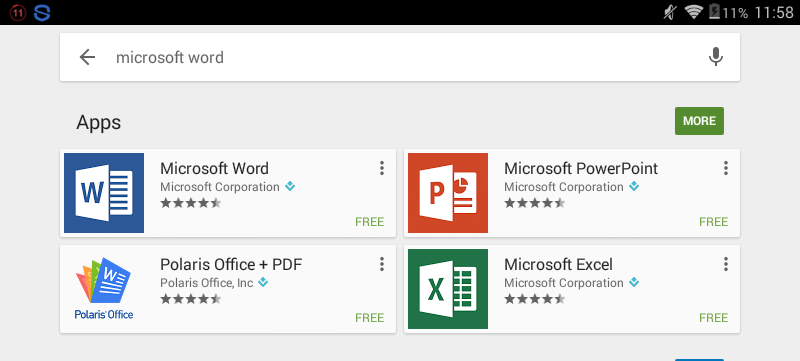Tap the 11:58 clock in status bar
The width and height of the screenshot is (800, 361).
click(774, 12)
